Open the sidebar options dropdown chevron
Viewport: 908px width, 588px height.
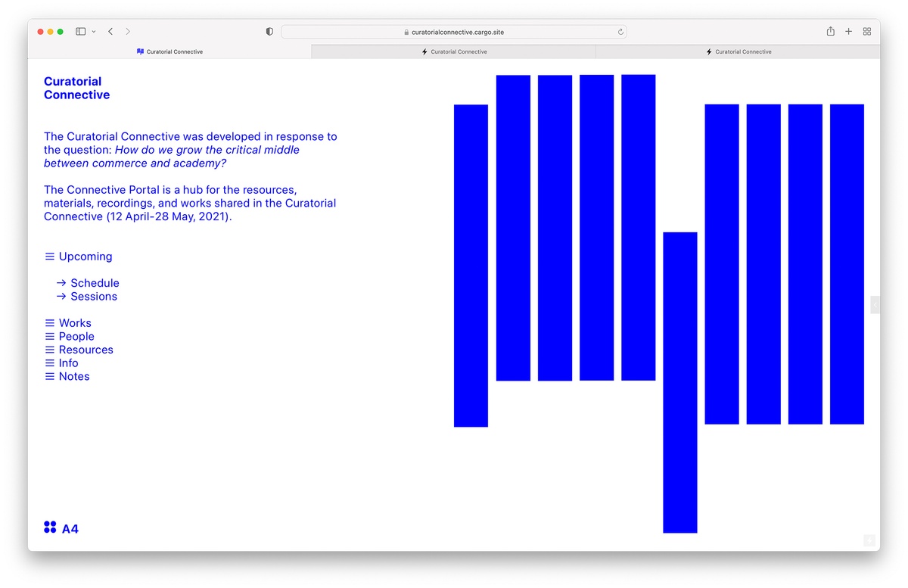pyautogui.click(x=94, y=32)
